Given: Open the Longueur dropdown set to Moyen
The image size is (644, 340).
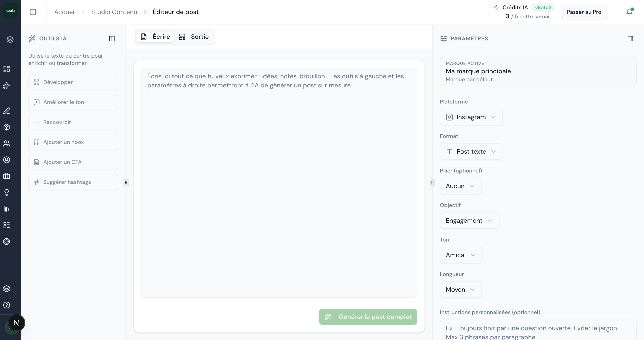Looking at the screenshot, I should (460, 289).
